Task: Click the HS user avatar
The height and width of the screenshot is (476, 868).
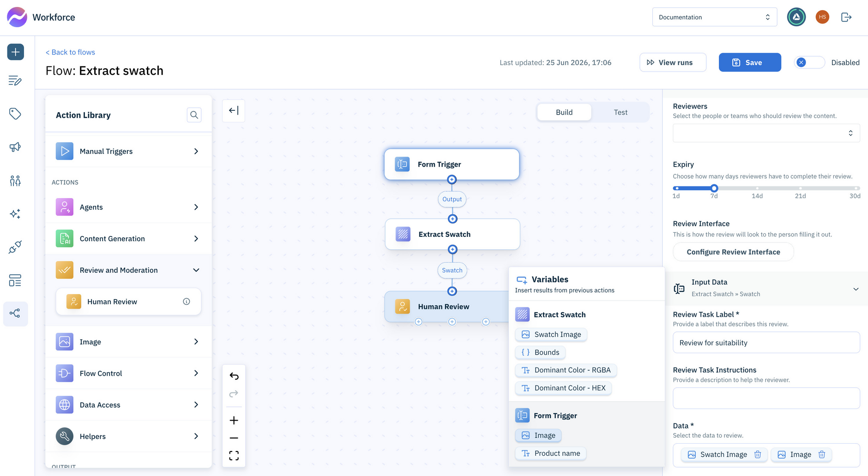Action: tap(822, 17)
